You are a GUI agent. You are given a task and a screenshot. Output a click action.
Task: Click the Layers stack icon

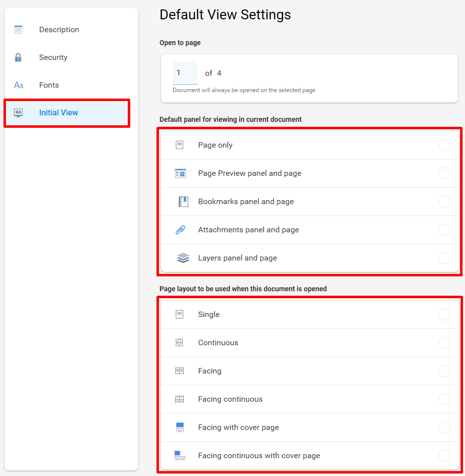(183, 258)
